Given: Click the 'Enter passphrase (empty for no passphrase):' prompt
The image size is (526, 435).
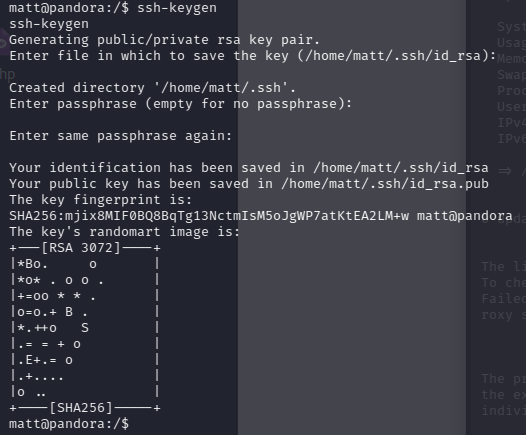Looking at the screenshot, I should pos(180,104).
